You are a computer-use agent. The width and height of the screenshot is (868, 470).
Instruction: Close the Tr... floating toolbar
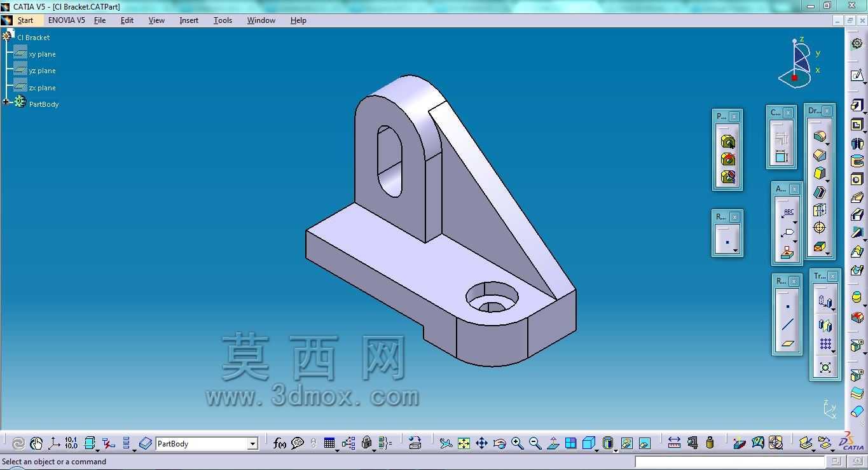832,276
